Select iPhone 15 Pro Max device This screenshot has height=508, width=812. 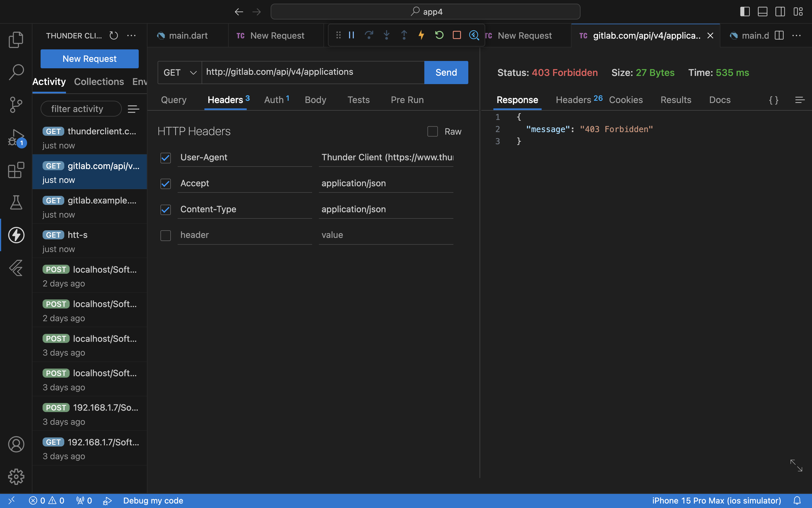(716, 501)
